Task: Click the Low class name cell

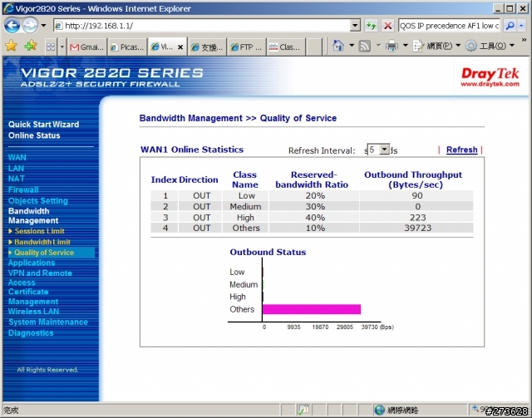Action: coord(246,196)
